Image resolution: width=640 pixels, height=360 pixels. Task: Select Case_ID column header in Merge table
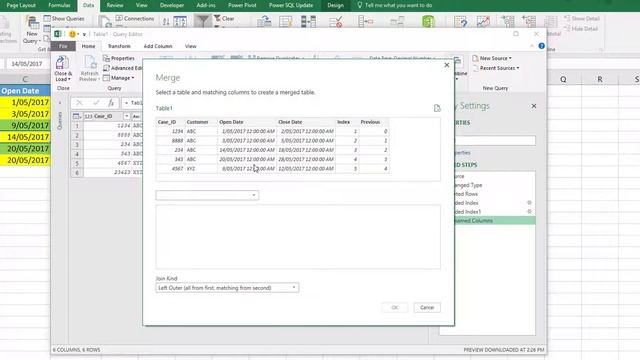click(x=170, y=122)
